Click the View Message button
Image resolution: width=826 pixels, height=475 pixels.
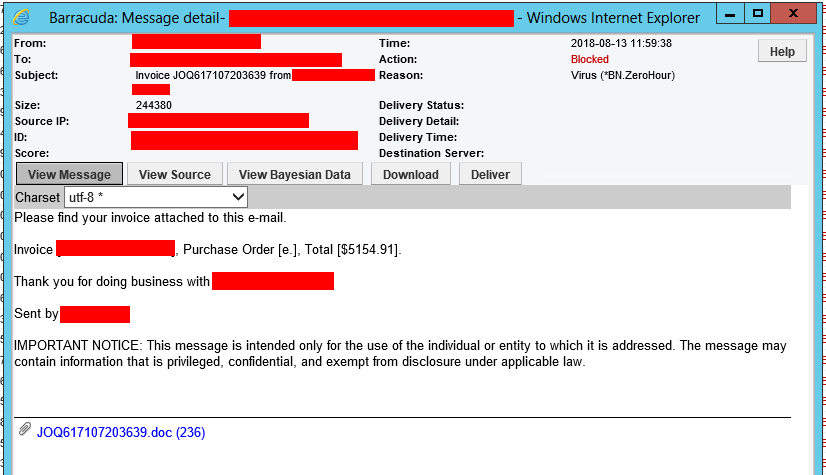(x=70, y=174)
